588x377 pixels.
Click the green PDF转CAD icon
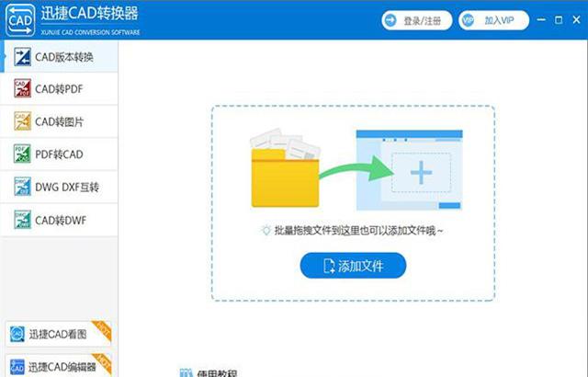(x=22, y=154)
